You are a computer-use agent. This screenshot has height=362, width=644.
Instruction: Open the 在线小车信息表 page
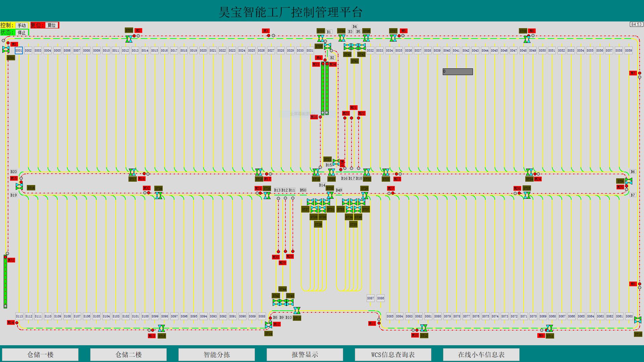tap(481, 354)
